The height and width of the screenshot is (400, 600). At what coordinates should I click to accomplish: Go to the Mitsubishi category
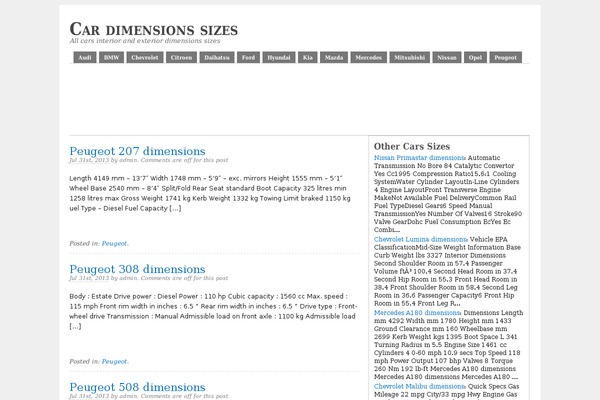point(410,57)
